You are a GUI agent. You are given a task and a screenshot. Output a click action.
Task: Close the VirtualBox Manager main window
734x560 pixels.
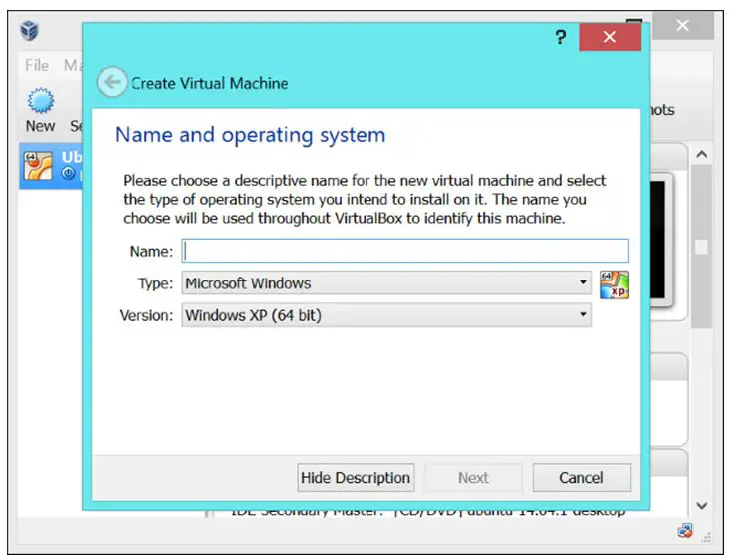[683, 25]
